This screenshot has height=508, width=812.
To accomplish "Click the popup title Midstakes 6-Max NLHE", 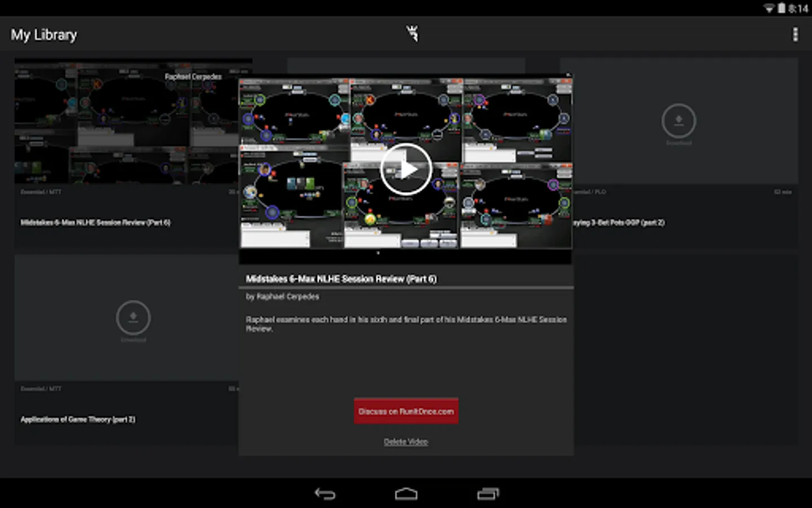I will tap(341, 279).
